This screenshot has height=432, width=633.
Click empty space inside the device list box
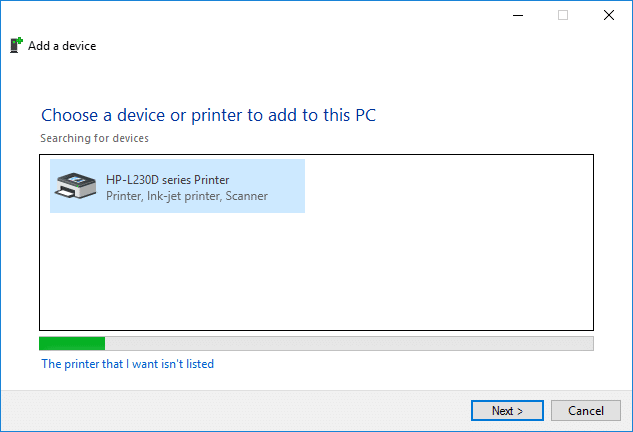pyautogui.click(x=316, y=275)
